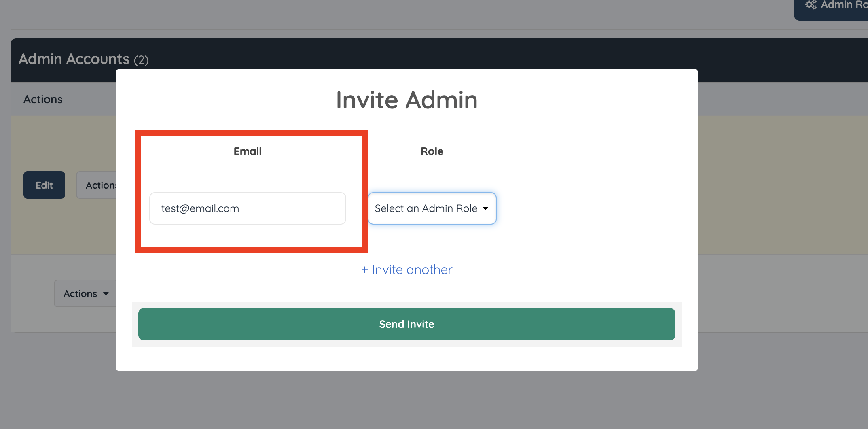Click the Send Invite button
The image size is (868, 429).
406,324
